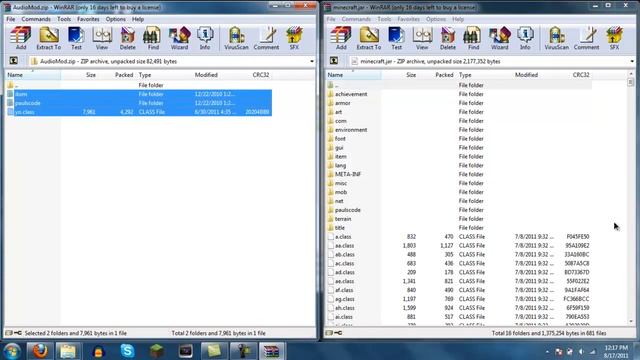Viewport: 640px width, 360px height.
Task: Select paulscode folder in AudioMod.zip window
Action: coord(139,103)
